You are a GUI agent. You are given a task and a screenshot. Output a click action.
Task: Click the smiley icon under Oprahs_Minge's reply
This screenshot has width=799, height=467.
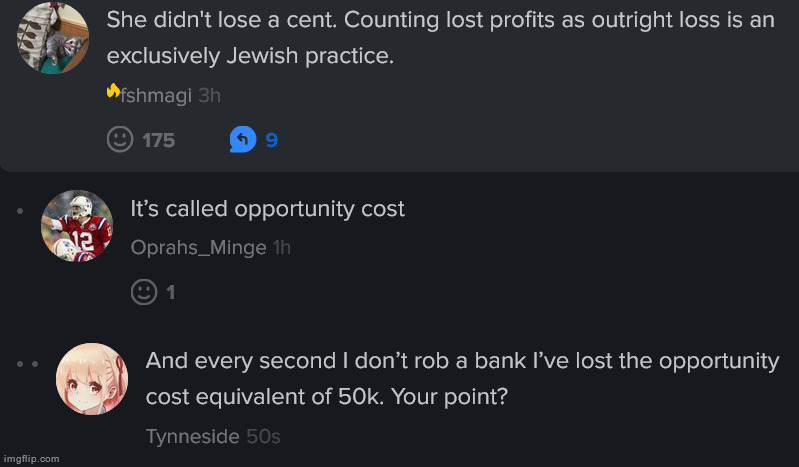[x=144, y=292]
